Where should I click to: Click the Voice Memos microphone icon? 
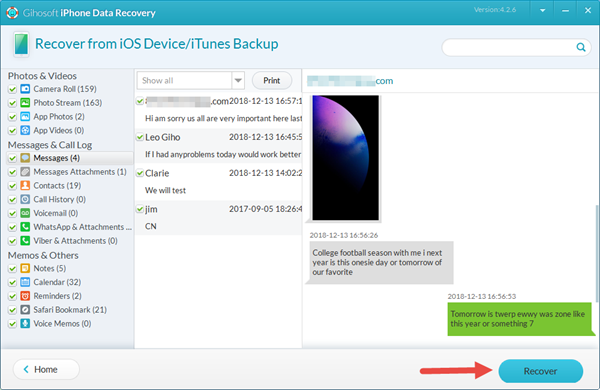tap(25, 323)
